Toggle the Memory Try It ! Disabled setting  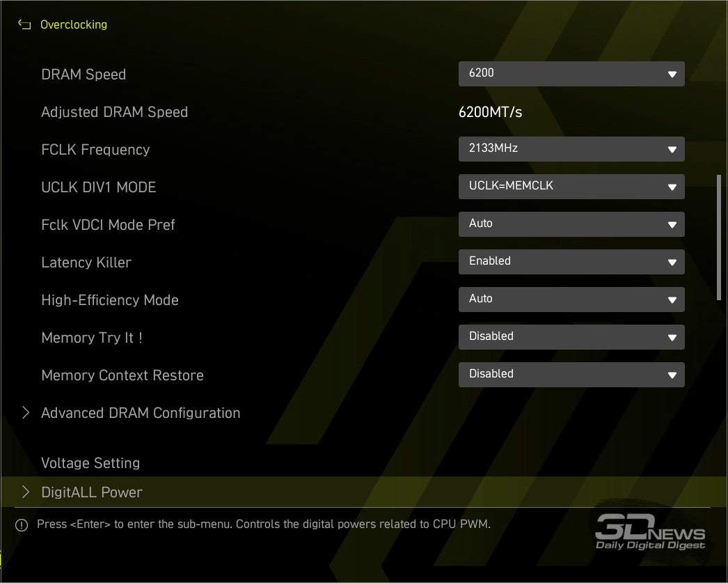[x=571, y=337]
